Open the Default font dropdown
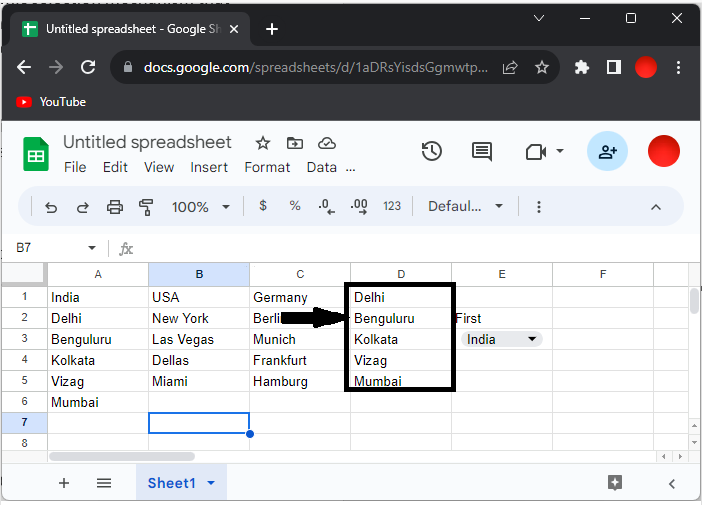The image size is (702, 505). (x=465, y=207)
